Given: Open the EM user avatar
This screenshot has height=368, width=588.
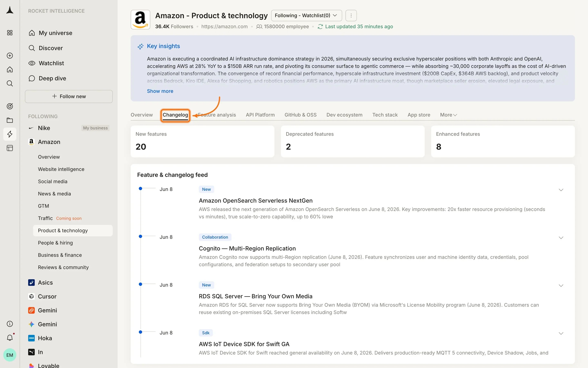Looking at the screenshot, I should pyautogui.click(x=10, y=355).
